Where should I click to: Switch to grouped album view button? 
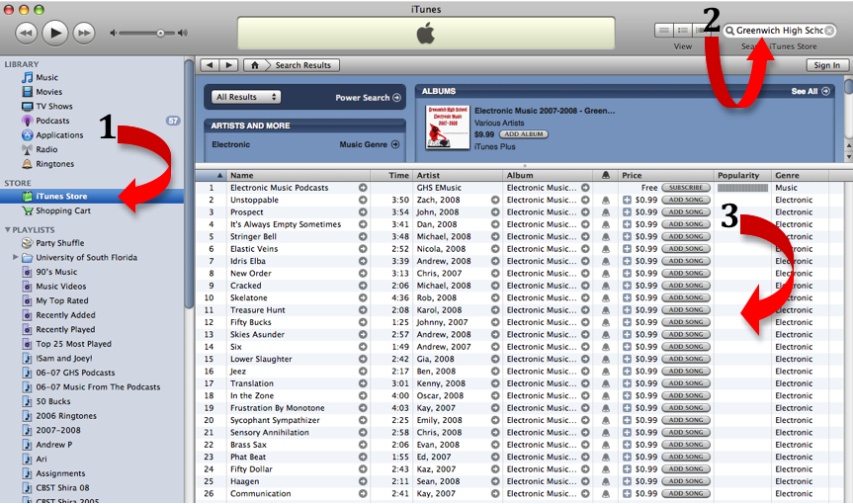pyautogui.click(x=683, y=31)
